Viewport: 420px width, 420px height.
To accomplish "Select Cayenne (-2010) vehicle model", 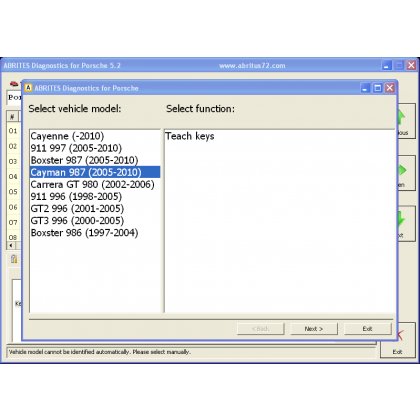I will (x=95, y=136).
